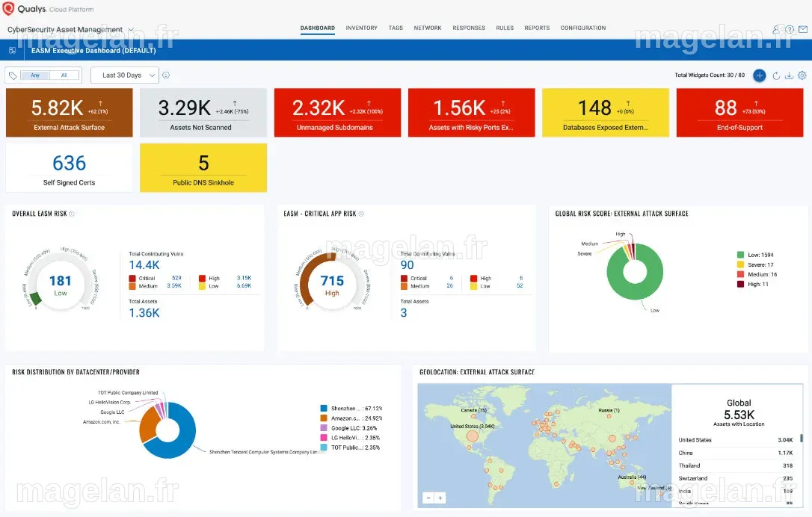The width and height of the screenshot is (812, 517).
Task: Click the yellow Severe legend swatch
Action: pyautogui.click(x=740, y=264)
